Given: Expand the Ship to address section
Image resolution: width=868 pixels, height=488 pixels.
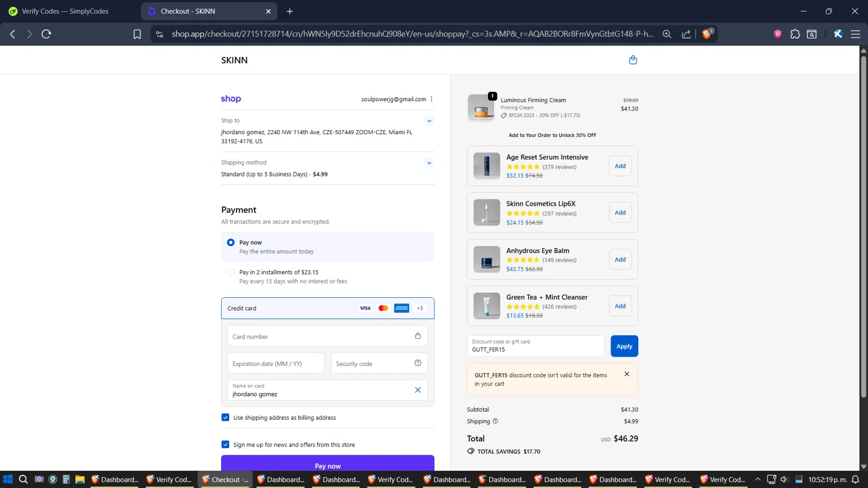Looking at the screenshot, I should click(429, 121).
